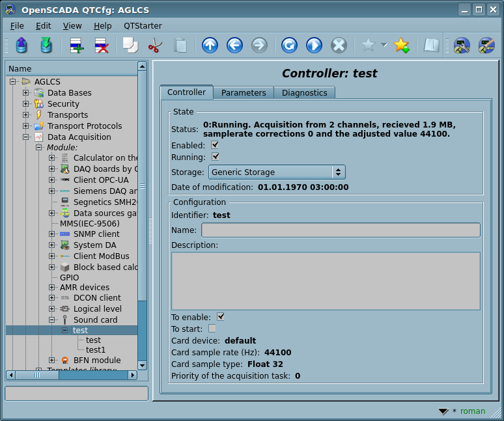Go up a level with the up arrow icon
This screenshot has height=421, width=504.
[210, 46]
